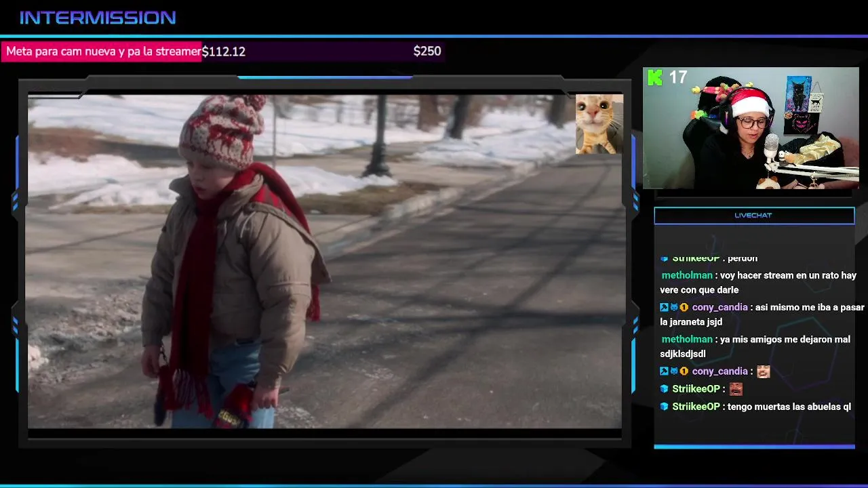Click the green Kick logo on webcam
The height and width of the screenshot is (488, 868).
point(654,77)
